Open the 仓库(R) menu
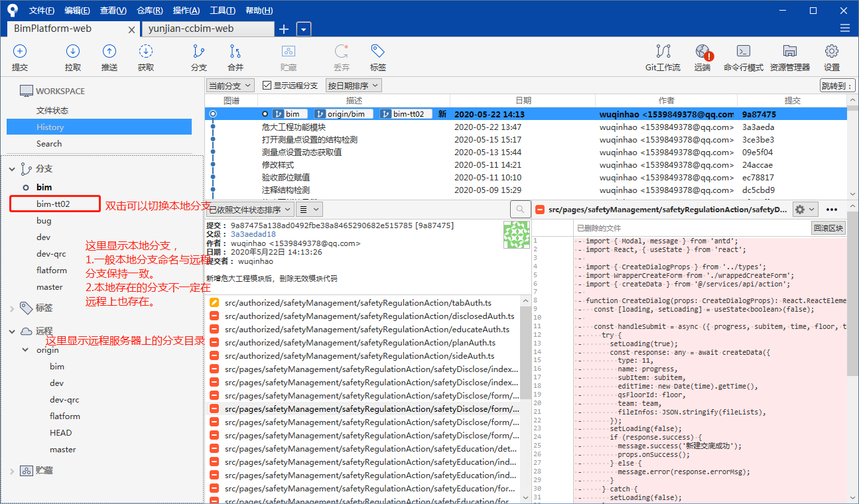Screen dimensions: 859x504 click(x=149, y=11)
